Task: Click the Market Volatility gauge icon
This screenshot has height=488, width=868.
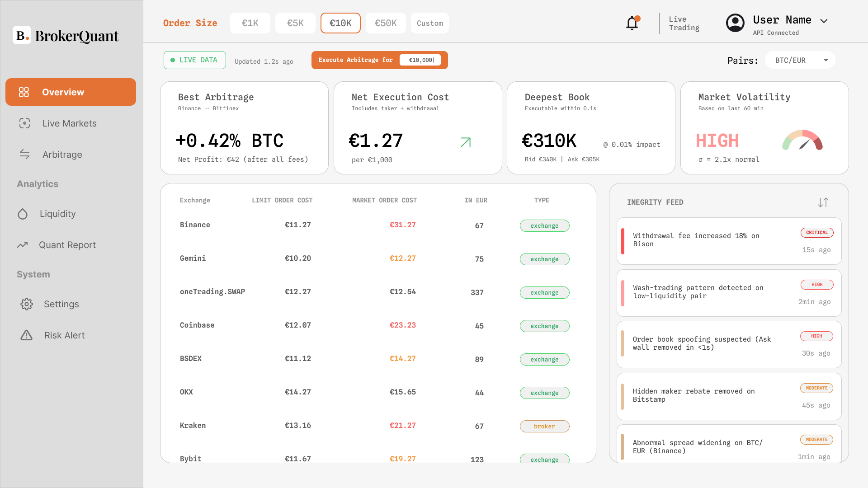Action: pyautogui.click(x=802, y=140)
